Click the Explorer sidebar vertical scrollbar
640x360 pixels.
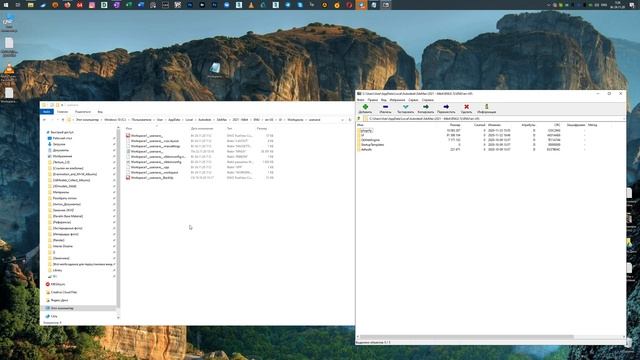click(118, 218)
